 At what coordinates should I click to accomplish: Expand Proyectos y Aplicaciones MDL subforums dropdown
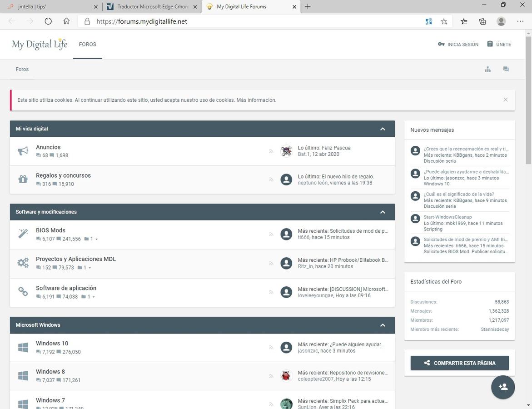(x=85, y=268)
